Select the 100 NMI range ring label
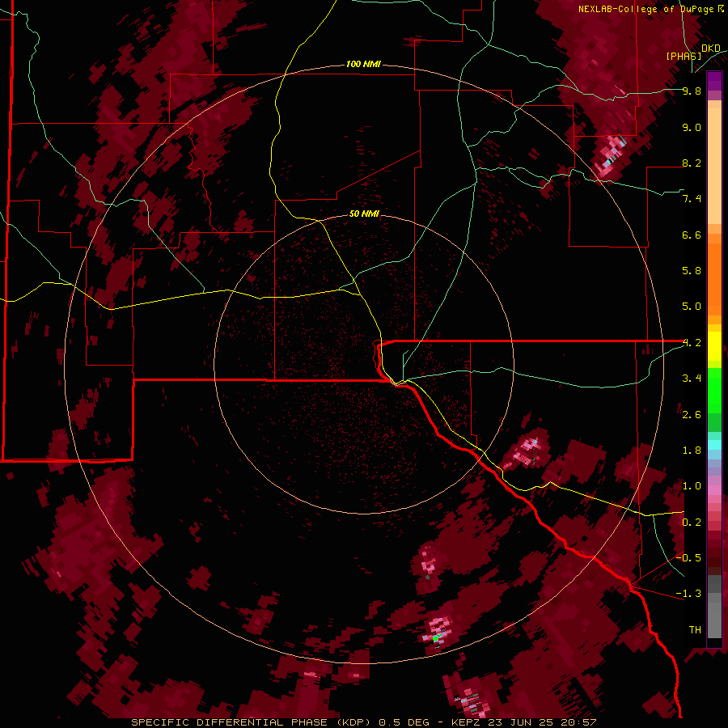Screen dimensions: 728x728 363,64
